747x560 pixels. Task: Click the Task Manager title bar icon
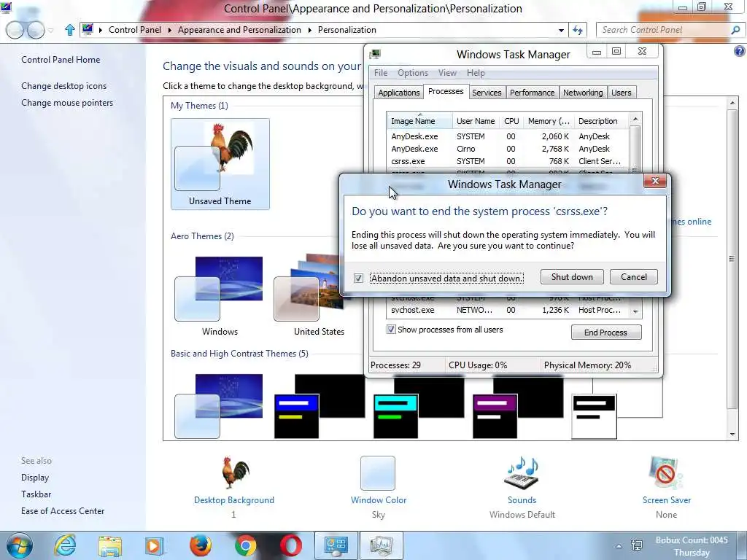point(375,54)
